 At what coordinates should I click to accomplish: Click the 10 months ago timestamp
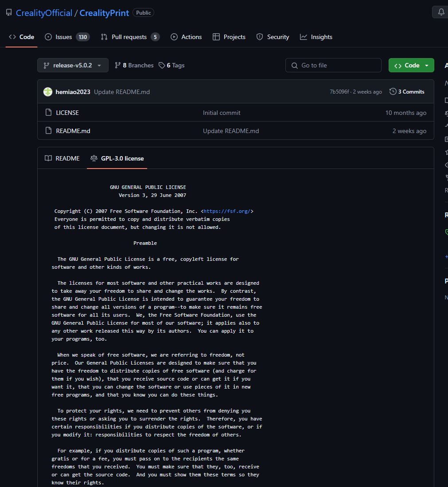406,113
